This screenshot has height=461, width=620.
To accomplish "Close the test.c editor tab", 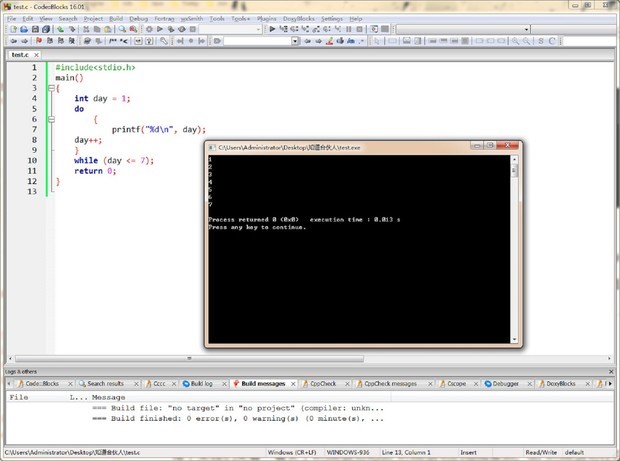I will coord(36,55).
